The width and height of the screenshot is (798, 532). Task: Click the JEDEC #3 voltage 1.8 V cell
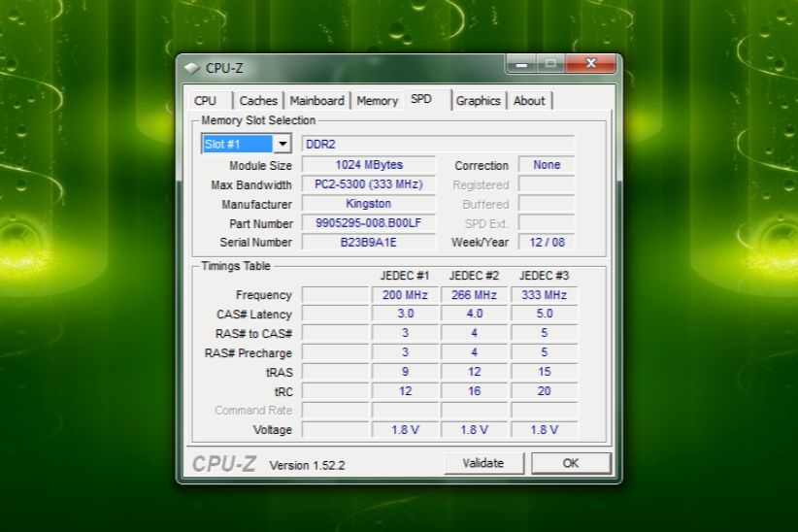(544, 430)
